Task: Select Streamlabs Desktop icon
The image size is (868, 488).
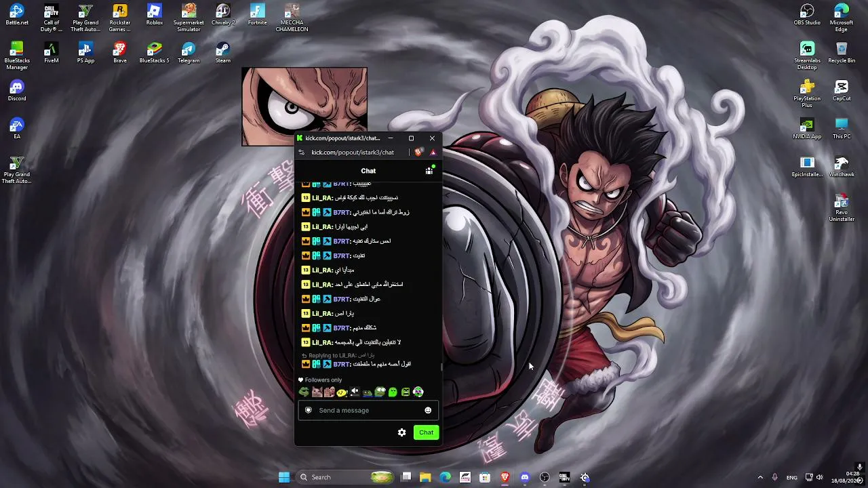Action: [807, 56]
